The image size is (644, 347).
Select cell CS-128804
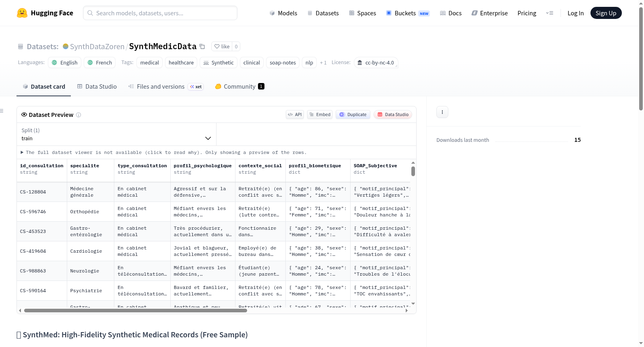pos(42,192)
